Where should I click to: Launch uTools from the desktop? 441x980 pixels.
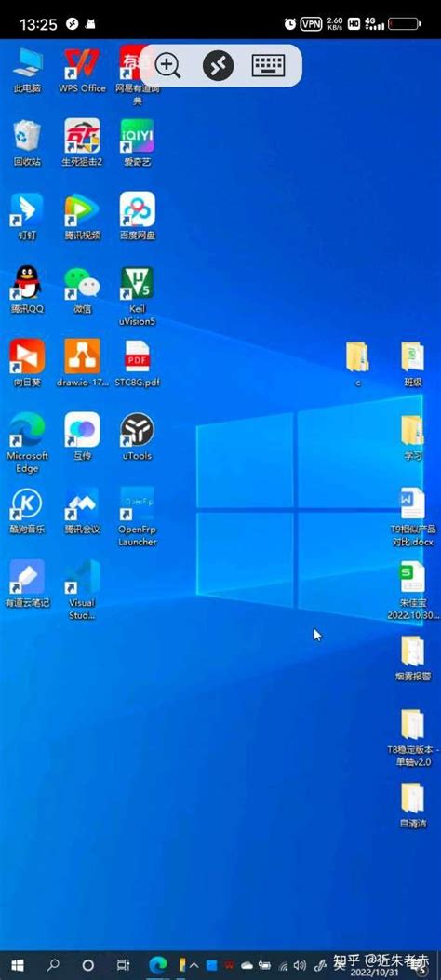137,436
